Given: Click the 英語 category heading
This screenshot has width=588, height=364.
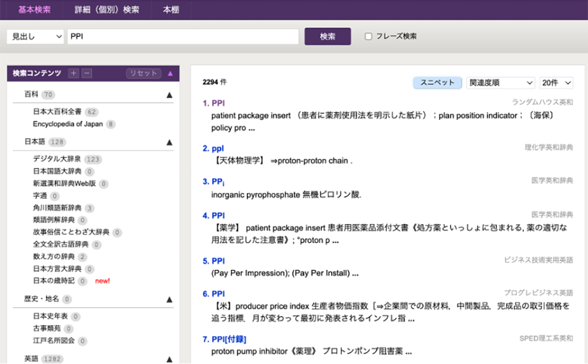Looking at the screenshot, I should [x=31, y=359].
